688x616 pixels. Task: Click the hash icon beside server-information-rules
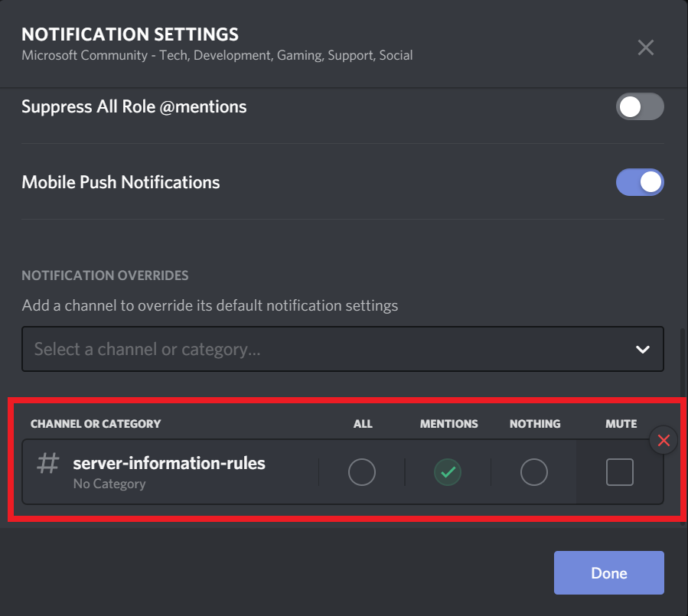48,463
